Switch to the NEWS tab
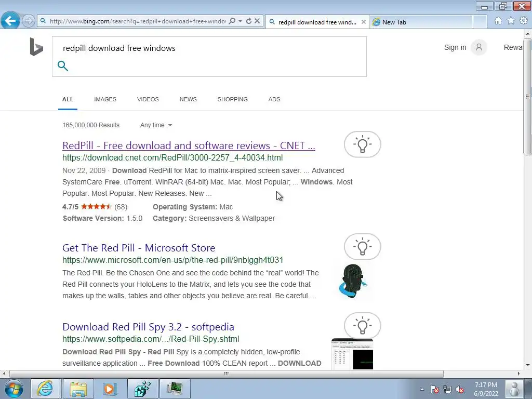Viewport: 532px width, 399px height. [x=188, y=99]
